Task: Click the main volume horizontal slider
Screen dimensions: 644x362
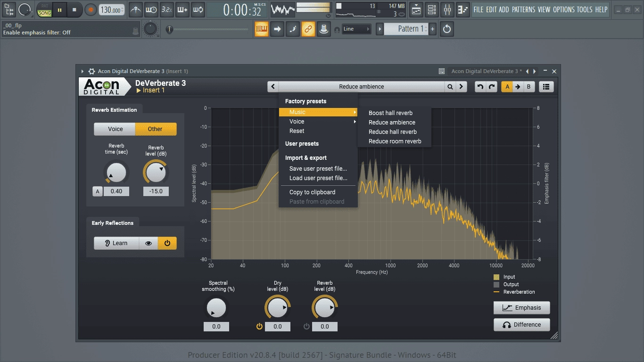Action: 208,29
